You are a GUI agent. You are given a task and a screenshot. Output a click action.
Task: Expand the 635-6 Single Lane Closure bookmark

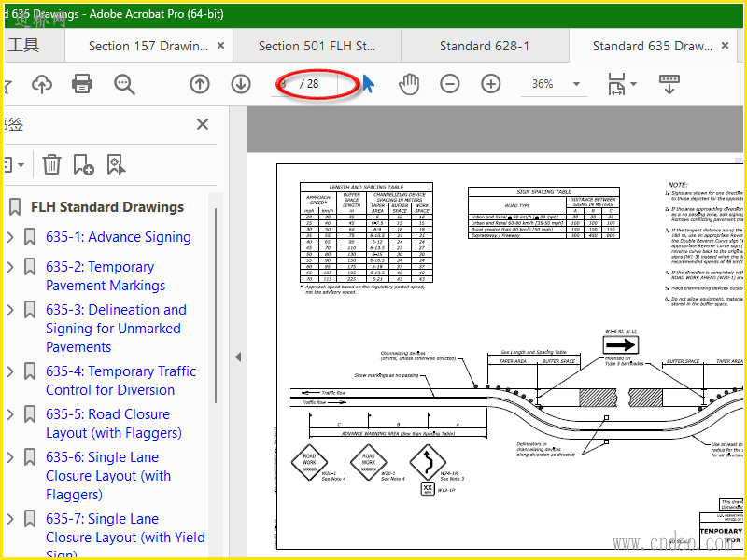click(10, 457)
